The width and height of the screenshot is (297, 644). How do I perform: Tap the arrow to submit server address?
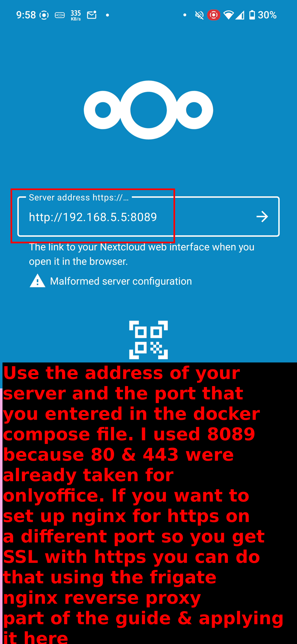point(262,216)
